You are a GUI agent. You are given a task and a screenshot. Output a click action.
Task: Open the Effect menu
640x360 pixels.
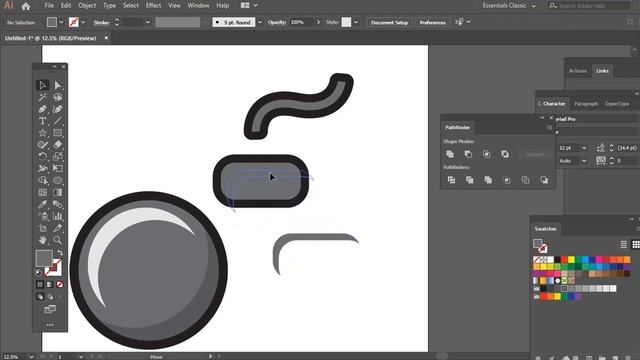coord(153,6)
